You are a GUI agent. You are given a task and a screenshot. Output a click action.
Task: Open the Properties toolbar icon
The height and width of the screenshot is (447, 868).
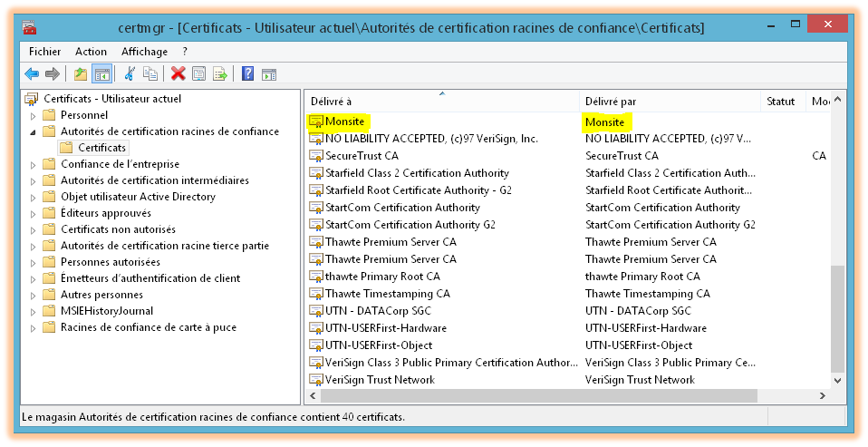(198, 73)
